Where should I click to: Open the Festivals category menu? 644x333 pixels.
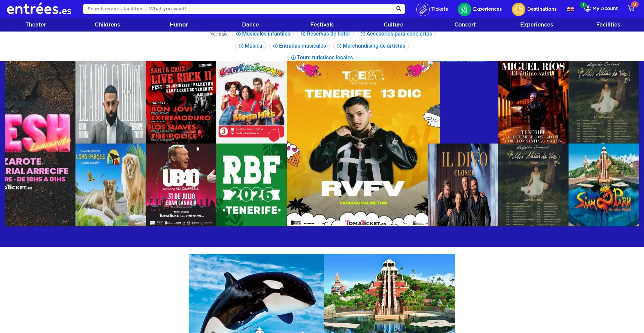click(322, 24)
